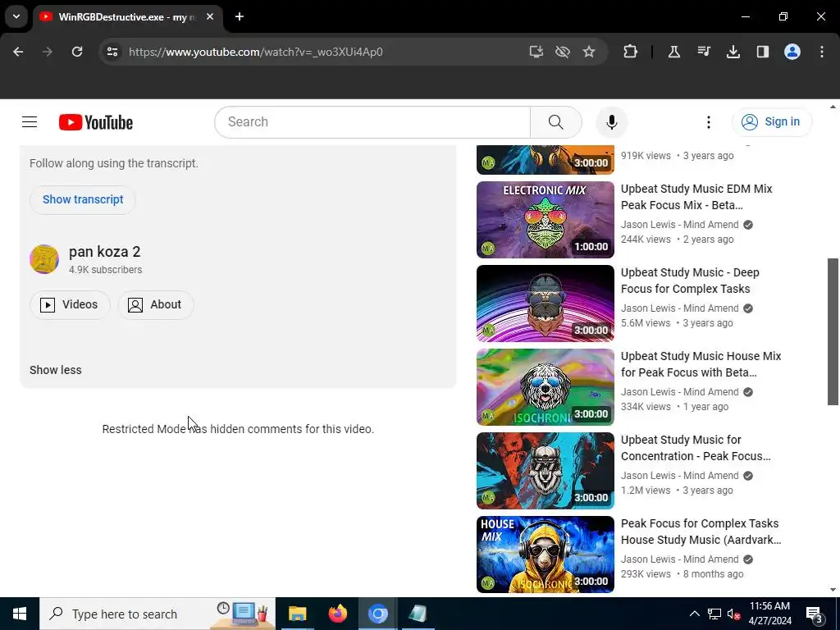Click the YouTube URL in address bar

coord(256,52)
